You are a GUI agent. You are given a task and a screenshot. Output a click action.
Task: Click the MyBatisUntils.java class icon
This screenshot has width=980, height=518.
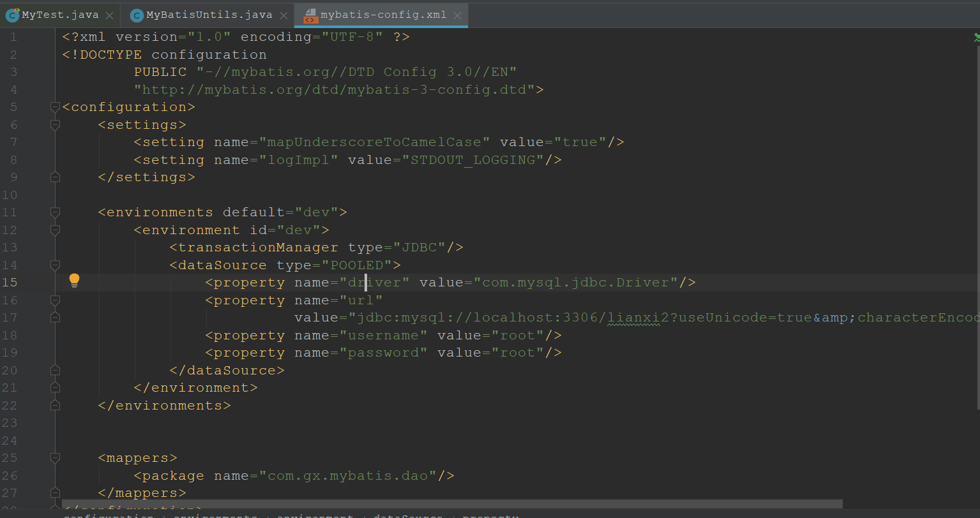pos(137,15)
